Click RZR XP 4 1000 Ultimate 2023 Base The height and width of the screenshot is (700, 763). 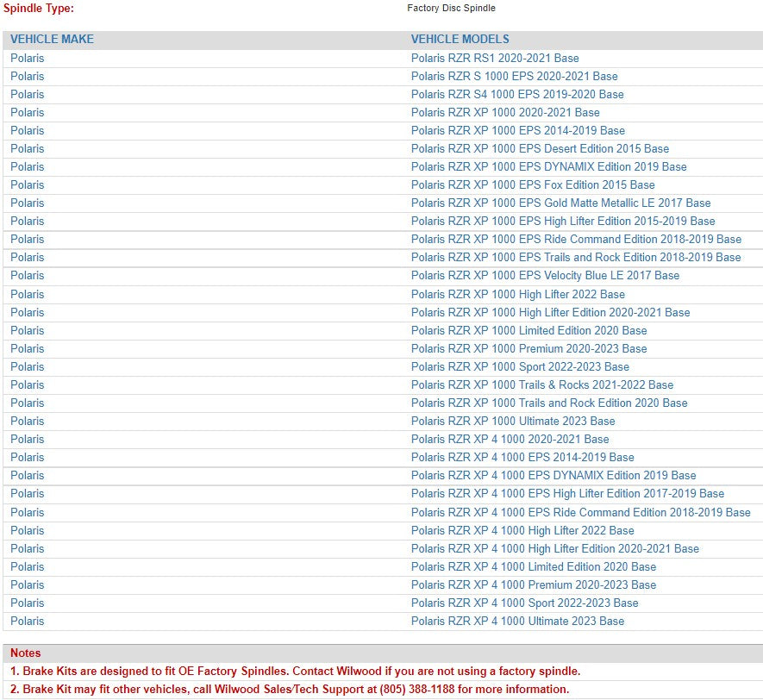coord(517,622)
